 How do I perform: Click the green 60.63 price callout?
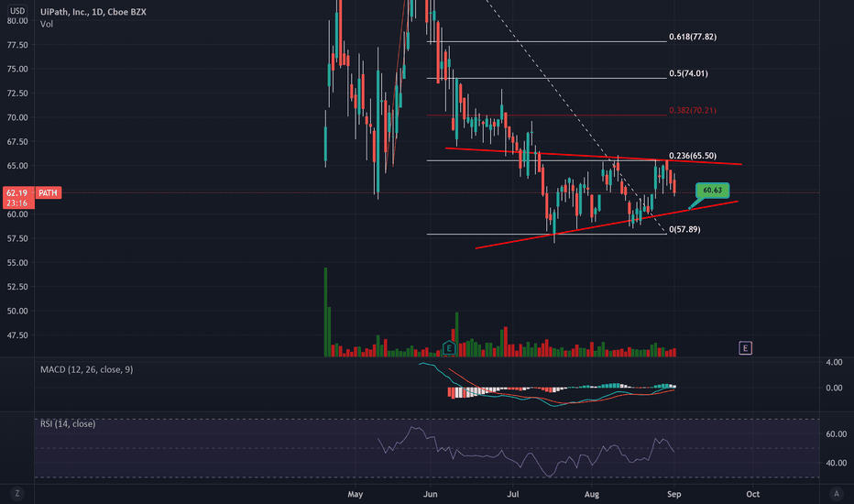712,191
